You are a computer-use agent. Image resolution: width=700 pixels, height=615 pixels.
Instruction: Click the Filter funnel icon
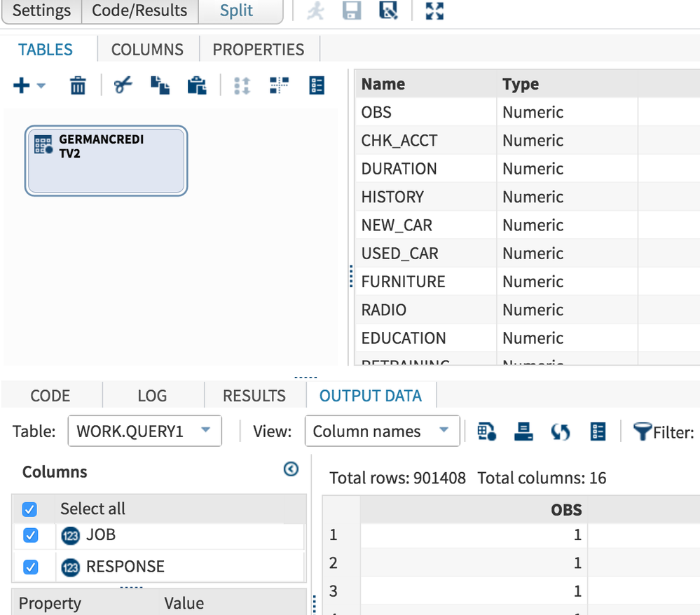pyautogui.click(x=643, y=431)
